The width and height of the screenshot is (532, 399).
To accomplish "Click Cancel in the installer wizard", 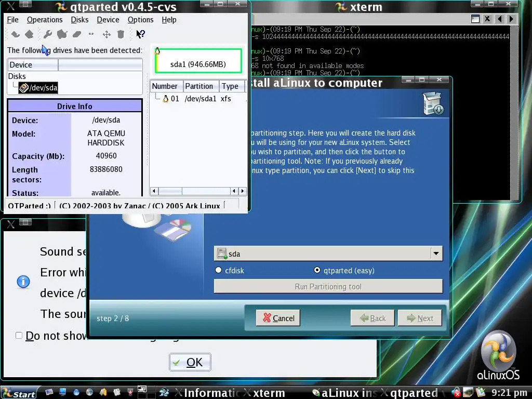I will click(278, 318).
